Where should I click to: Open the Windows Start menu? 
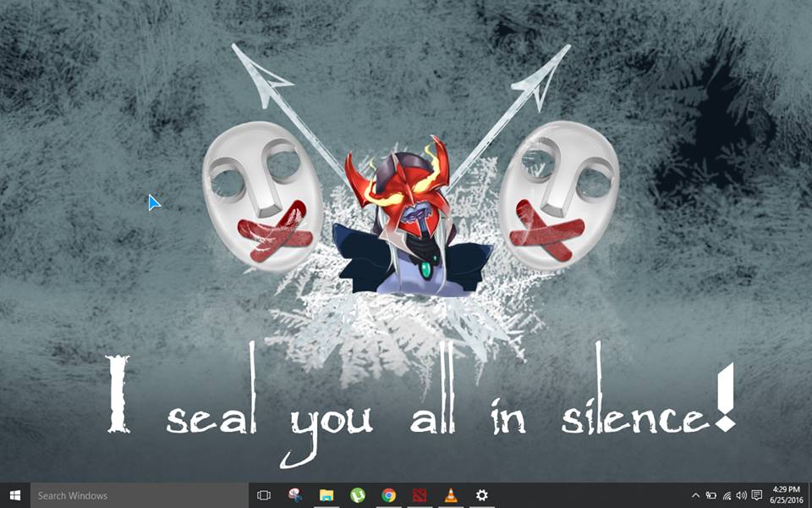point(14,495)
